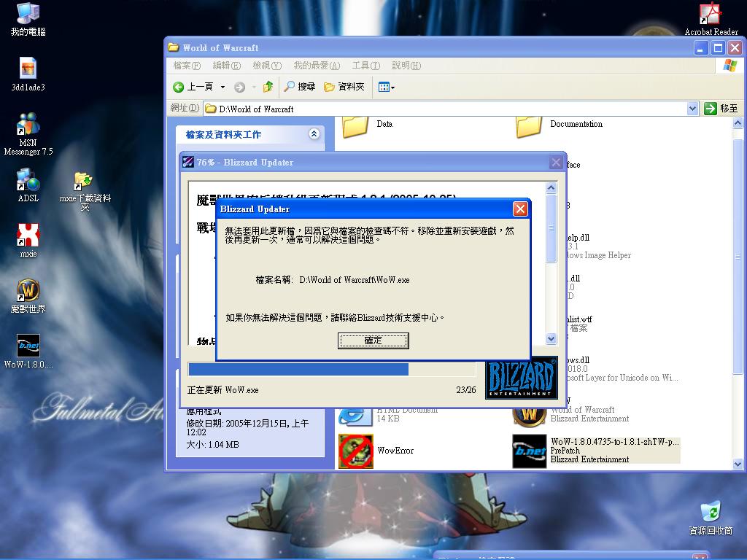Click the Blizzard Entertainment logo in updater
Screen dimensions: 747x560
coord(521,378)
